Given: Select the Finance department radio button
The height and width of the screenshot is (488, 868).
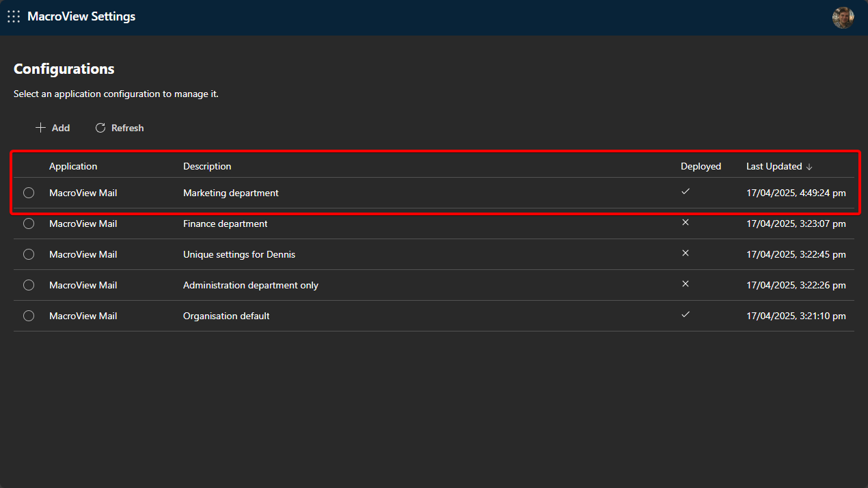Looking at the screenshot, I should tap(29, 223).
